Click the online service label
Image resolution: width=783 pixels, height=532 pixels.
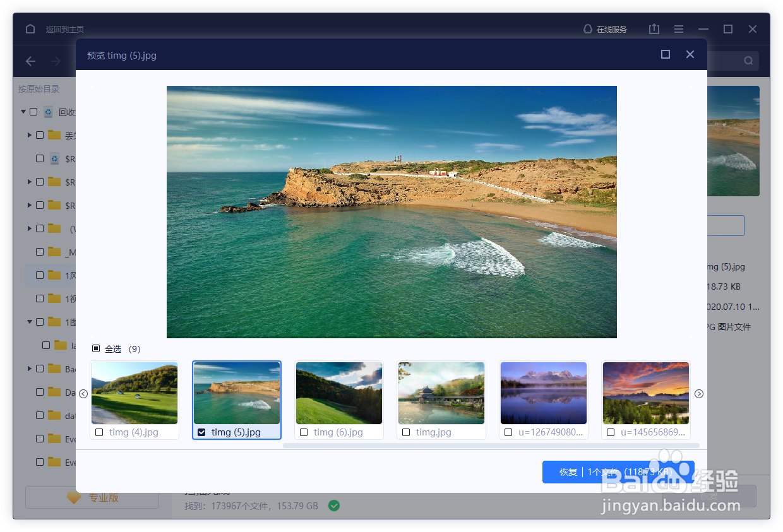[612, 30]
